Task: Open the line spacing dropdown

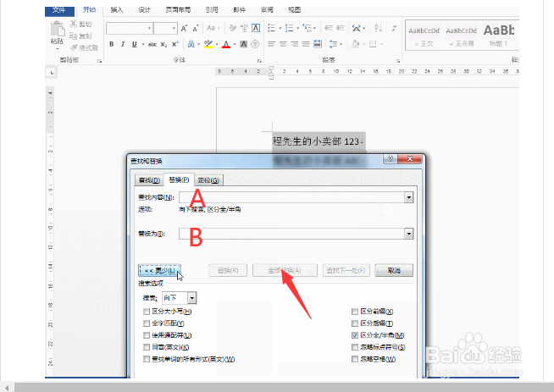Action: (341, 44)
